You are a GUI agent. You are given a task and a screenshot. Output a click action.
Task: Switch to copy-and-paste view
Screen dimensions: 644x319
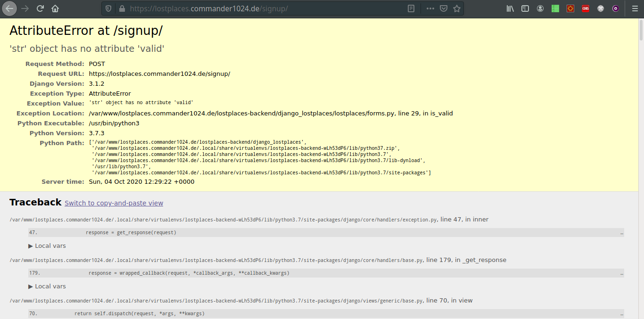click(114, 203)
